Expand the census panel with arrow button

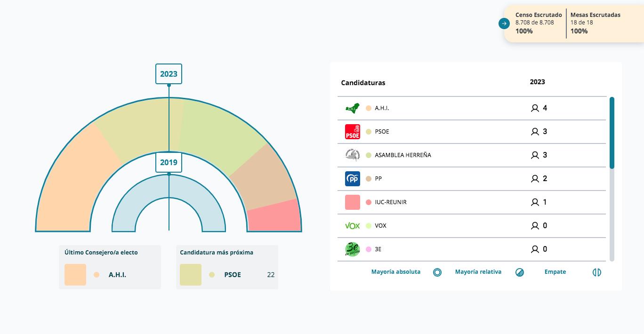click(x=504, y=24)
